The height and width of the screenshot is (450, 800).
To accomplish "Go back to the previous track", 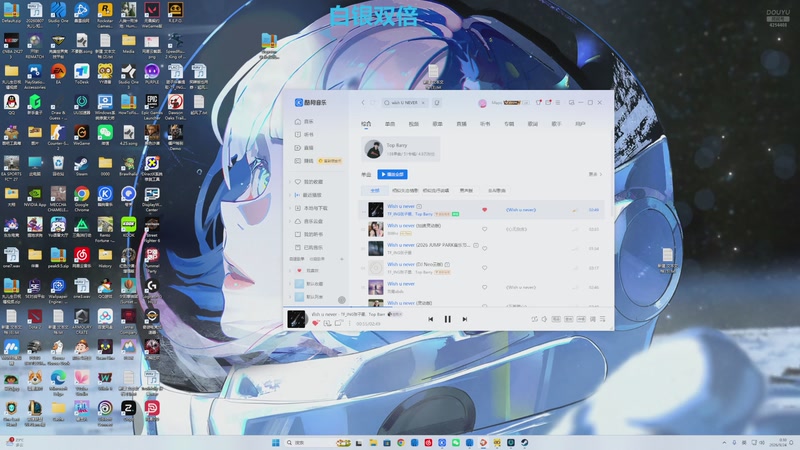I will point(431,319).
